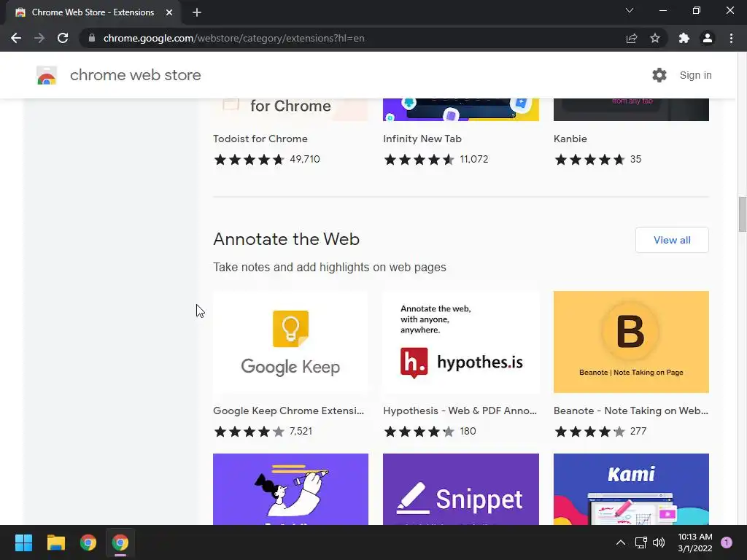This screenshot has height=560, width=747.
Task: Click the Todoist for Chrome title
Action: click(260, 139)
